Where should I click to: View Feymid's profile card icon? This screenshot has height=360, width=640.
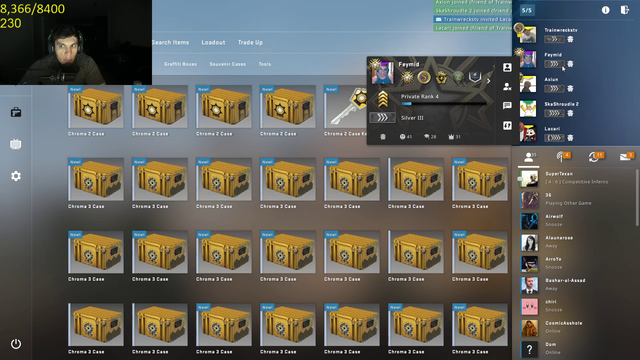507,67
